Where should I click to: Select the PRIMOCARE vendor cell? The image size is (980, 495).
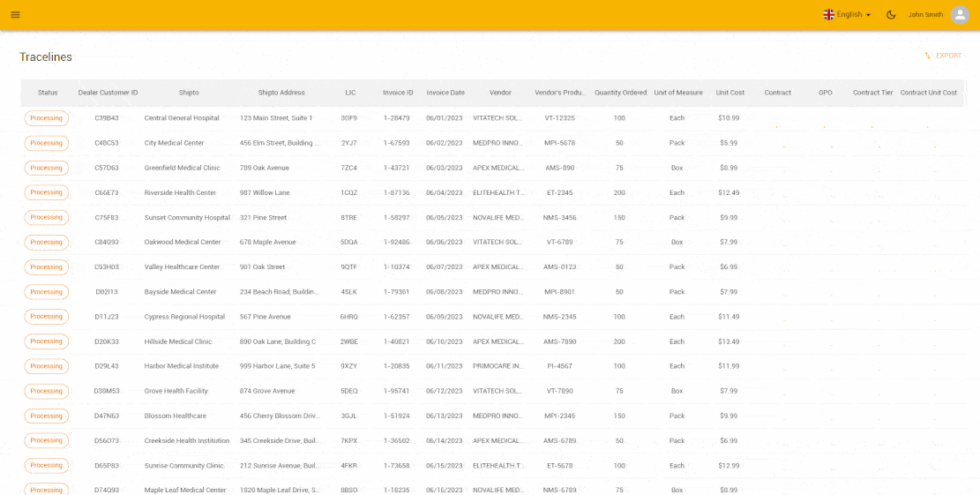[497, 366]
